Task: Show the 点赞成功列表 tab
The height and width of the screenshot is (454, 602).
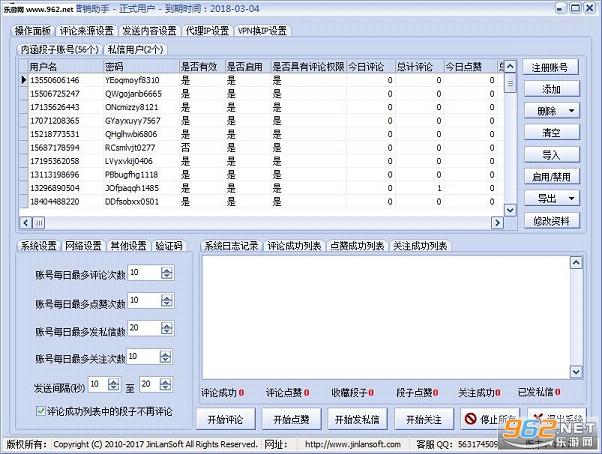Action: pos(357,246)
